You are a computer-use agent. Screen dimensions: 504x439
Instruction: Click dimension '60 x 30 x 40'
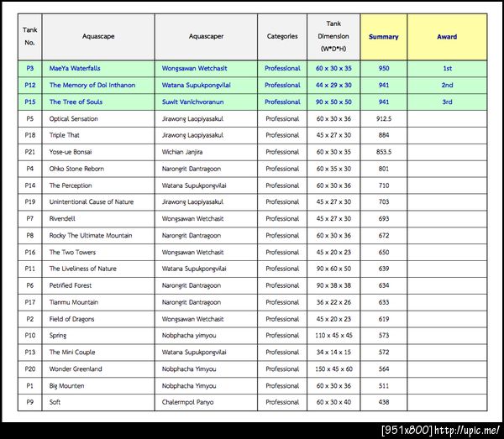333,402
